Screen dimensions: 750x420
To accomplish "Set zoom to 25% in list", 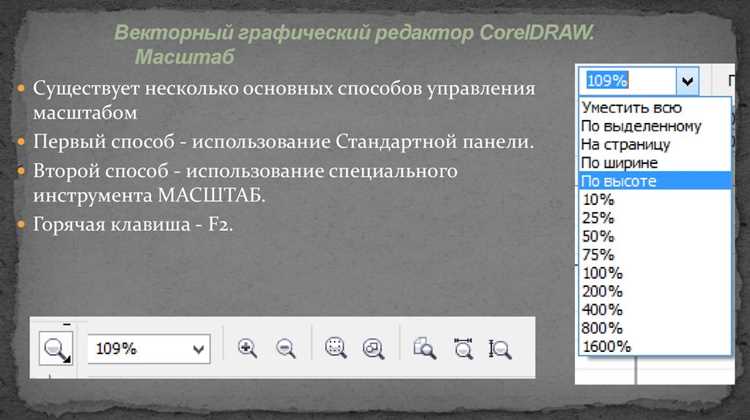I will tap(655, 218).
